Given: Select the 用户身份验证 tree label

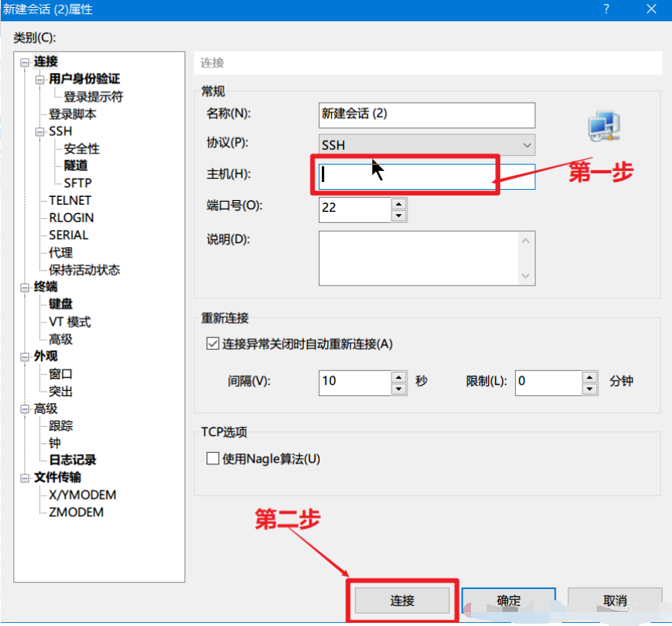Looking at the screenshot, I should point(85,78).
